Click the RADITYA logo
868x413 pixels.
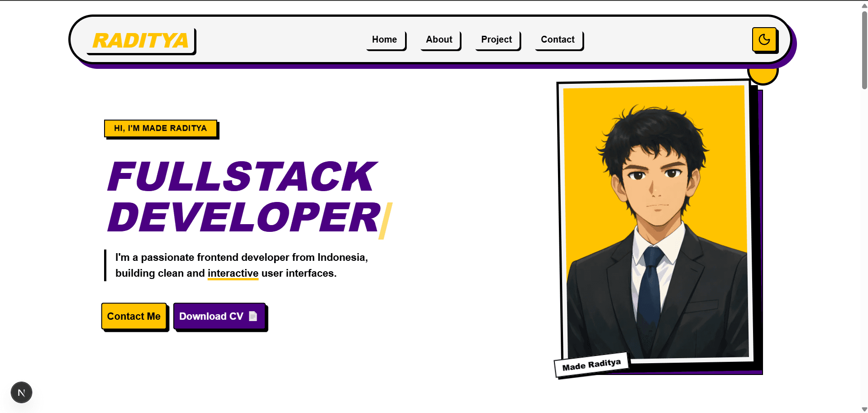[140, 41]
